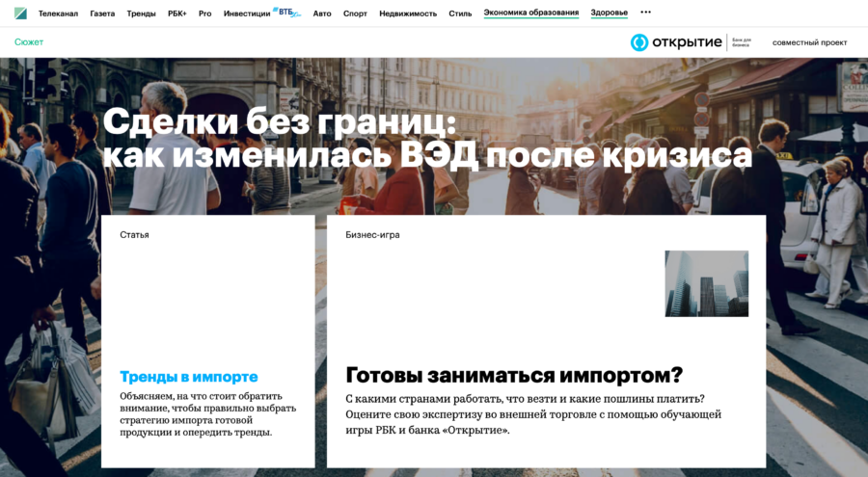Open the three-dots more menu
Image resolution: width=868 pixels, height=477 pixels.
tap(645, 13)
